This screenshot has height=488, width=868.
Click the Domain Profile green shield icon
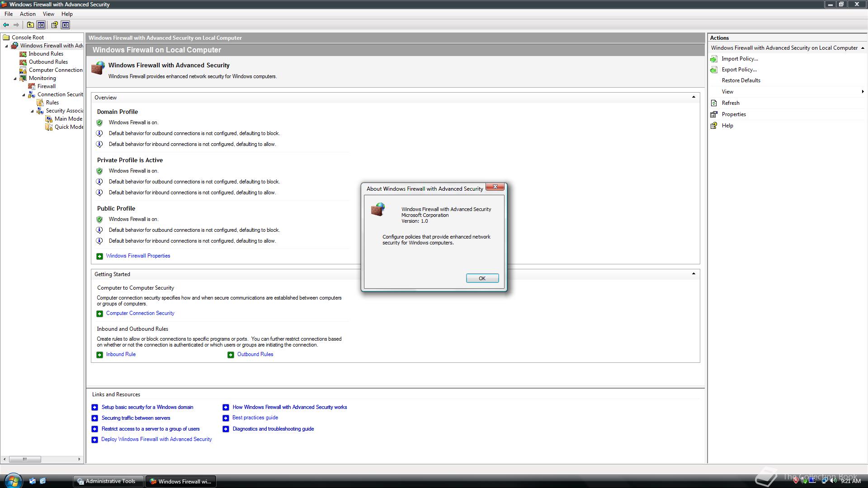click(x=99, y=122)
